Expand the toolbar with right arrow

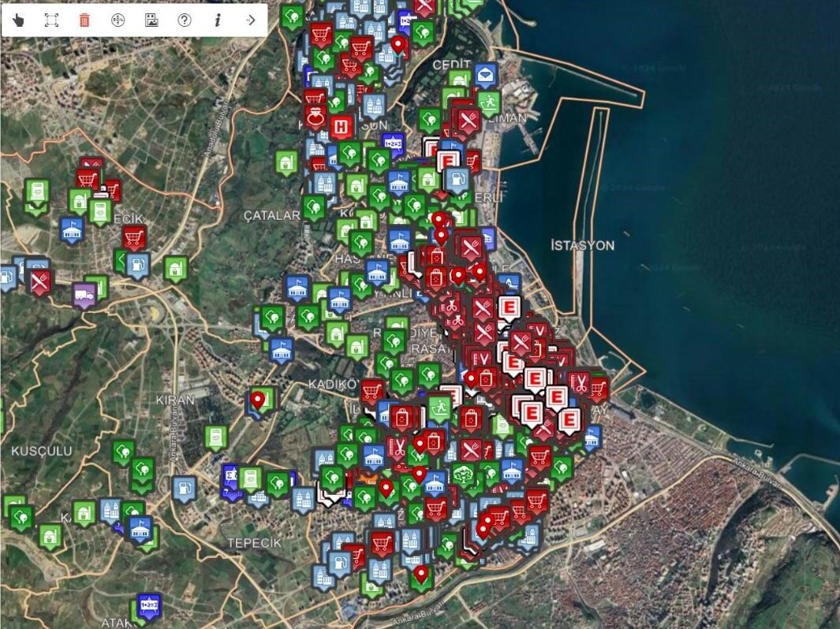coord(250,20)
